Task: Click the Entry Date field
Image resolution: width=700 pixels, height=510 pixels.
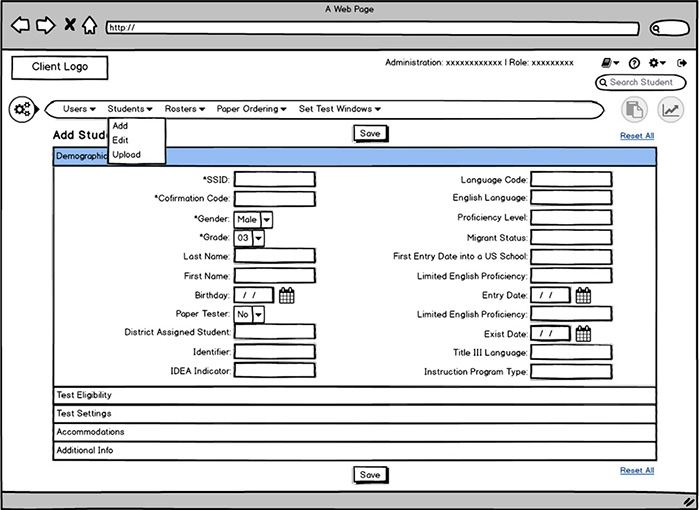Action: (550, 295)
